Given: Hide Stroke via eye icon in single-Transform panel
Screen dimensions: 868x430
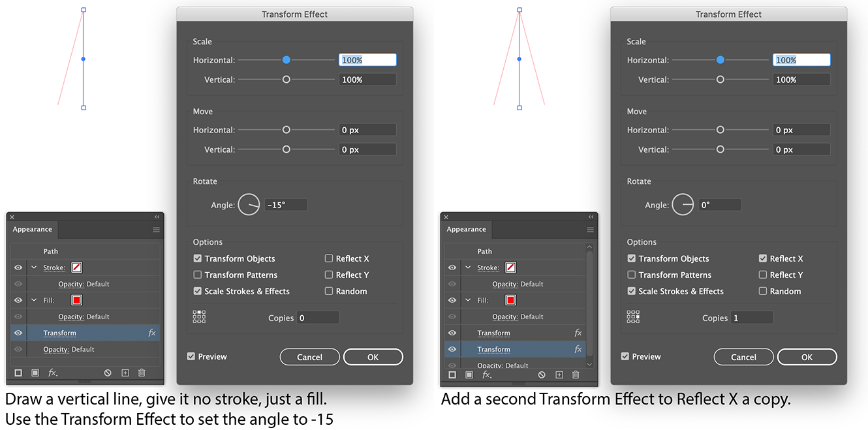Looking at the screenshot, I should 18,268.
